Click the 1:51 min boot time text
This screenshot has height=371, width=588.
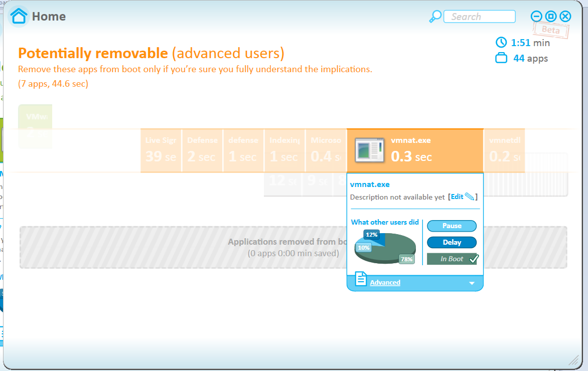[530, 43]
